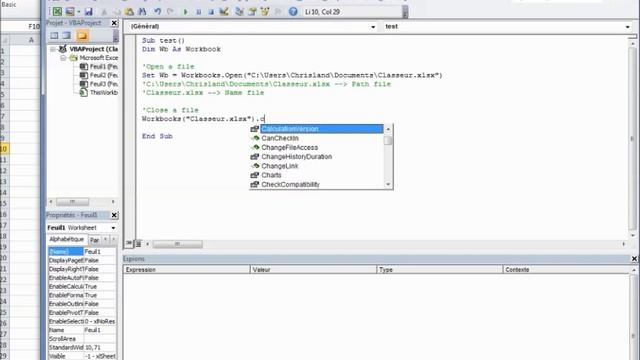640x360 pixels.
Task: Click the EnableSelection xlNoRestrictions value
Action: 100,321
